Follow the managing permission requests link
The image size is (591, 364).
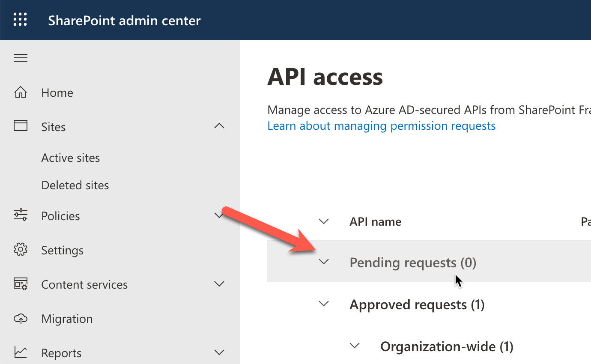[x=381, y=125]
